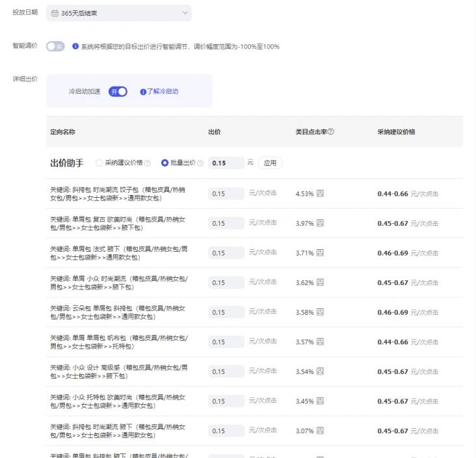Click the chart icon beside 3.07% rate
Viewport: 476px width, 458px height.
point(320,431)
